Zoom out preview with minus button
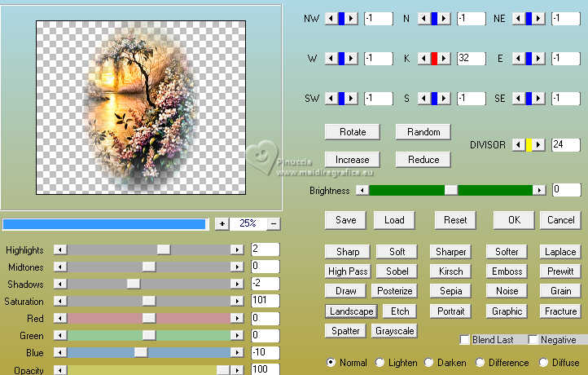588x375 pixels. tap(274, 223)
